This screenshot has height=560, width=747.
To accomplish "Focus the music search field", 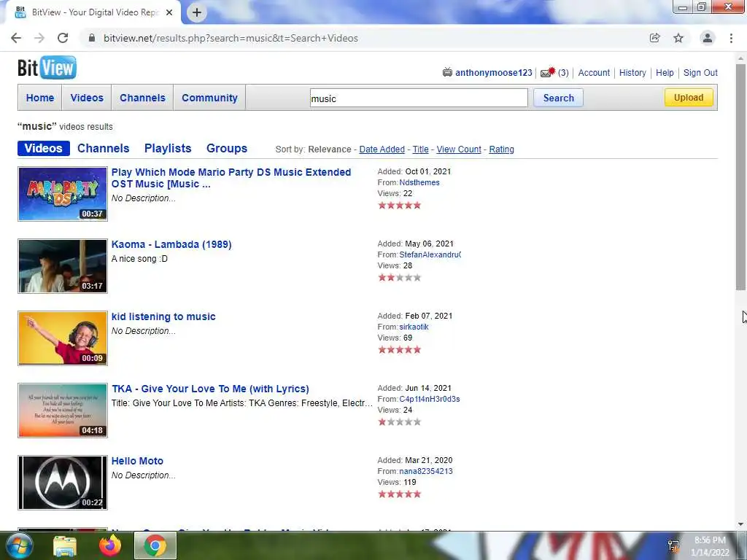I will point(419,98).
